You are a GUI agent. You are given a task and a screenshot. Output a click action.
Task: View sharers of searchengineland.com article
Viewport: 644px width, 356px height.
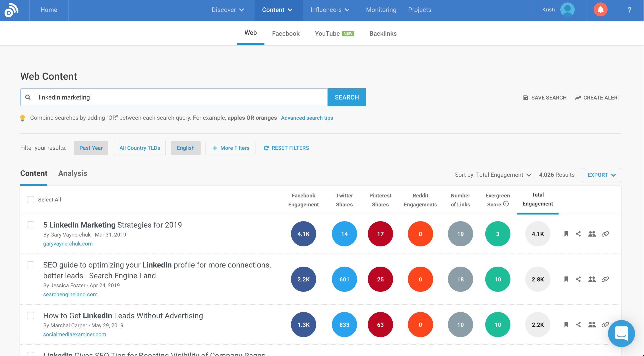(x=592, y=279)
